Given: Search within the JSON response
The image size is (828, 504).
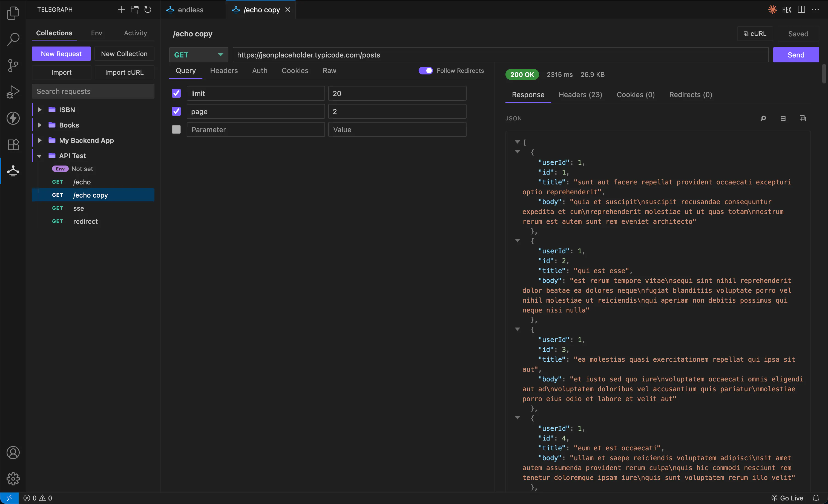Looking at the screenshot, I should [763, 118].
